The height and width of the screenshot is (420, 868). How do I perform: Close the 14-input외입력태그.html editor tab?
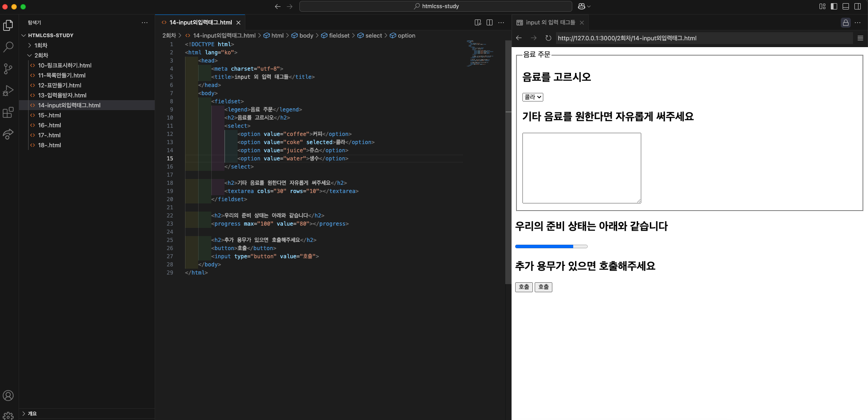[x=239, y=23]
